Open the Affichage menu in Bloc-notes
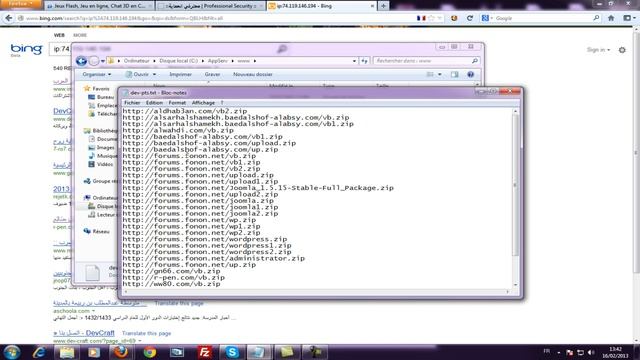The image size is (640, 360). tap(203, 103)
